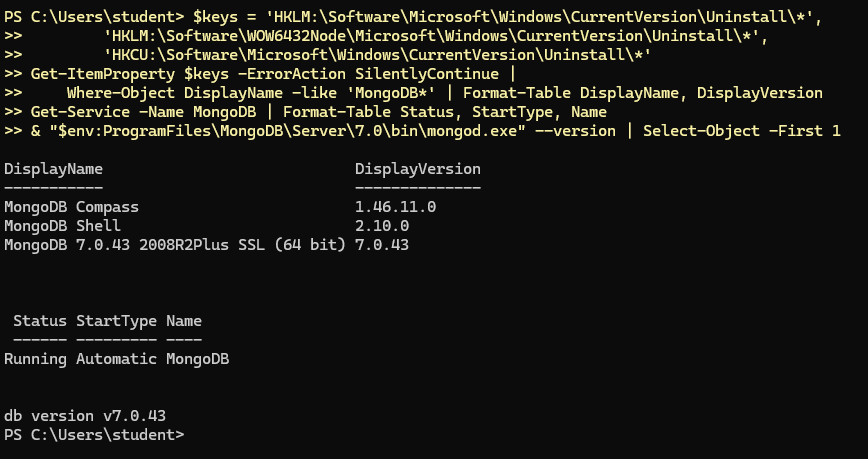Click 'Select-Object -First 1' text
This screenshot has height=459, width=868.
741,131
